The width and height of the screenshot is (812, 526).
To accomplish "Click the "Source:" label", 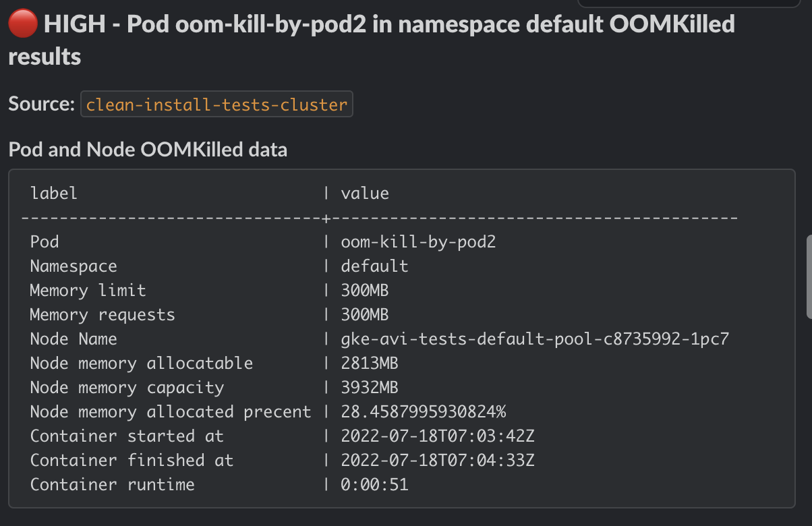I will pos(41,105).
